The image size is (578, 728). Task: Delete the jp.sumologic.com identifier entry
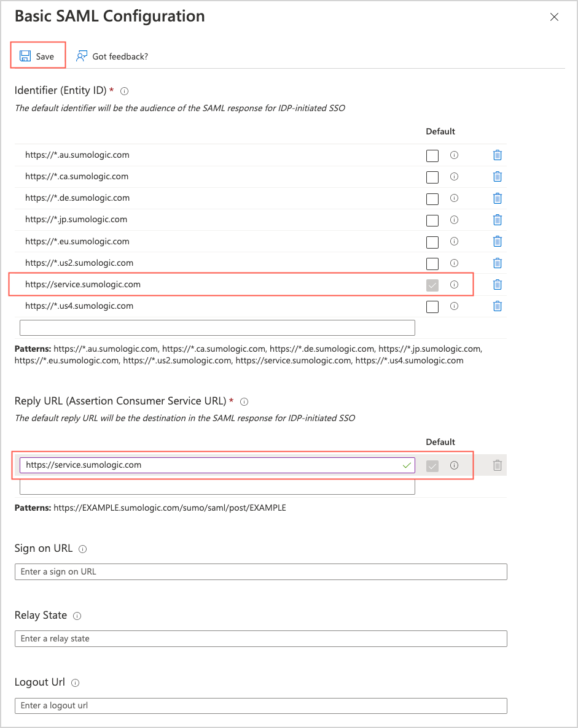[x=498, y=220]
